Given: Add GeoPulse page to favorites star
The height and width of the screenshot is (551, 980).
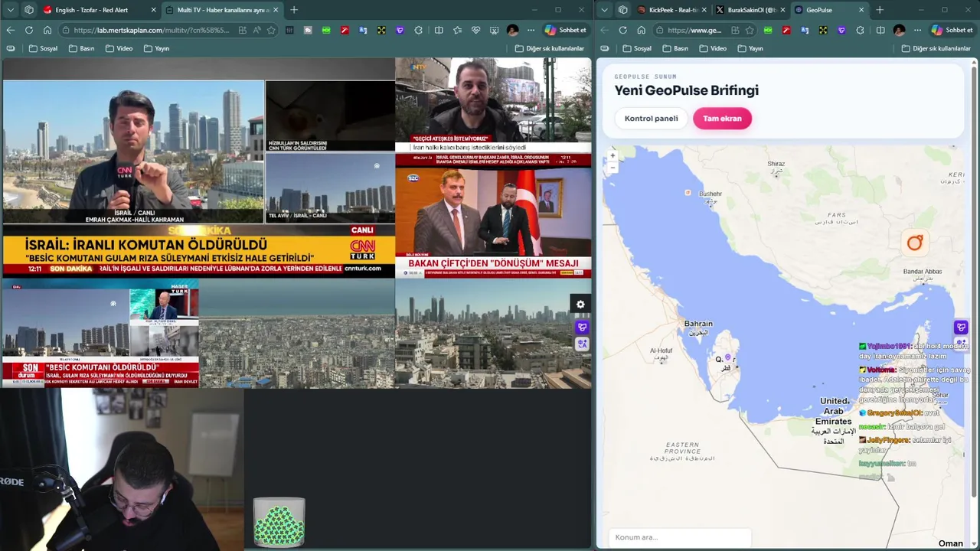Looking at the screenshot, I should coord(750,30).
